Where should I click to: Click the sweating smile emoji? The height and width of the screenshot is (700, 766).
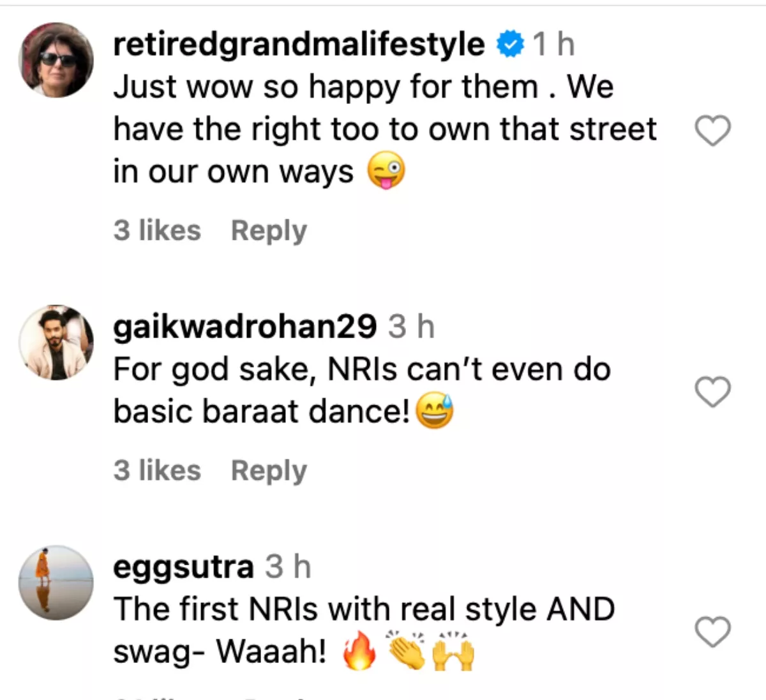point(435,412)
